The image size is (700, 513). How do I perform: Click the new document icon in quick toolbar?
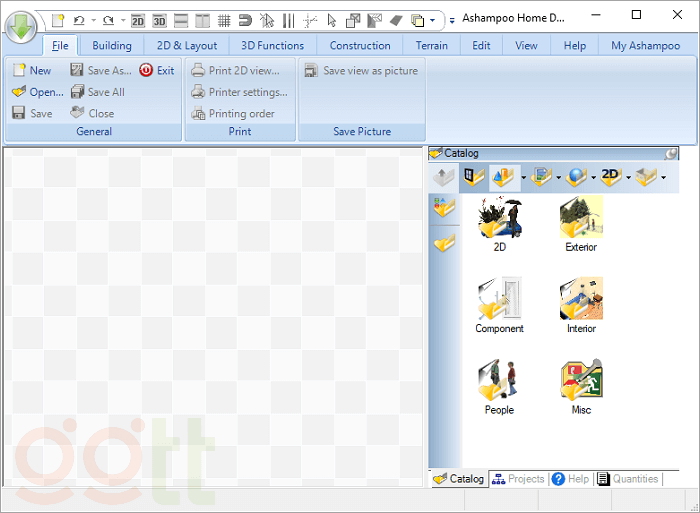(58, 20)
